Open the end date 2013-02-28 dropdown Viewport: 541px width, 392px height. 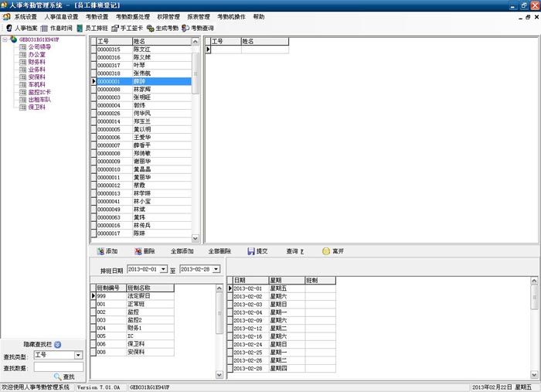point(216,269)
